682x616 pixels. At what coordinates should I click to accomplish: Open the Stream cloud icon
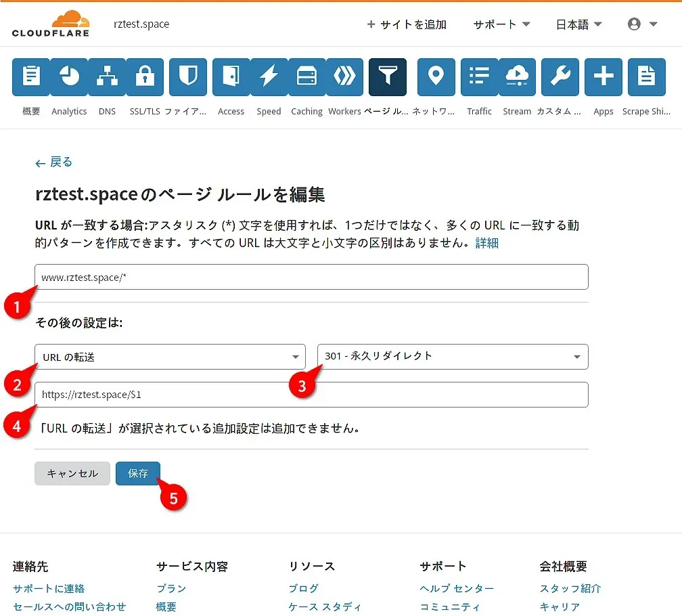coord(517,77)
